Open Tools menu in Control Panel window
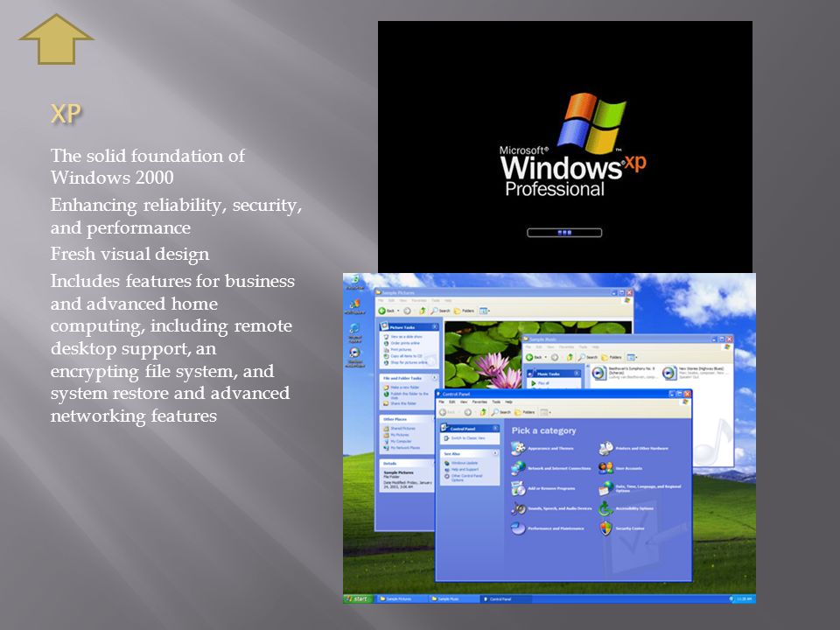This screenshot has width=840, height=630. point(496,402)
